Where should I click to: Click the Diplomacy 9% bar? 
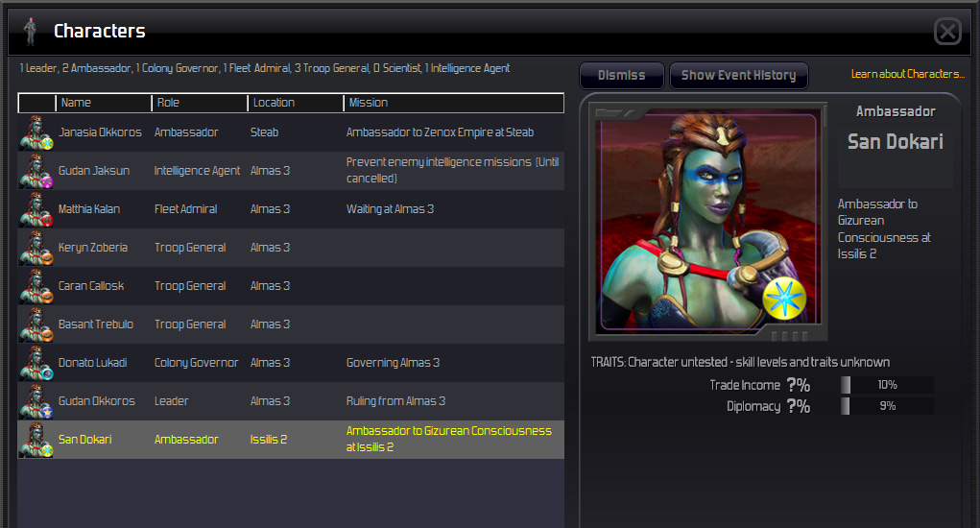887,406
